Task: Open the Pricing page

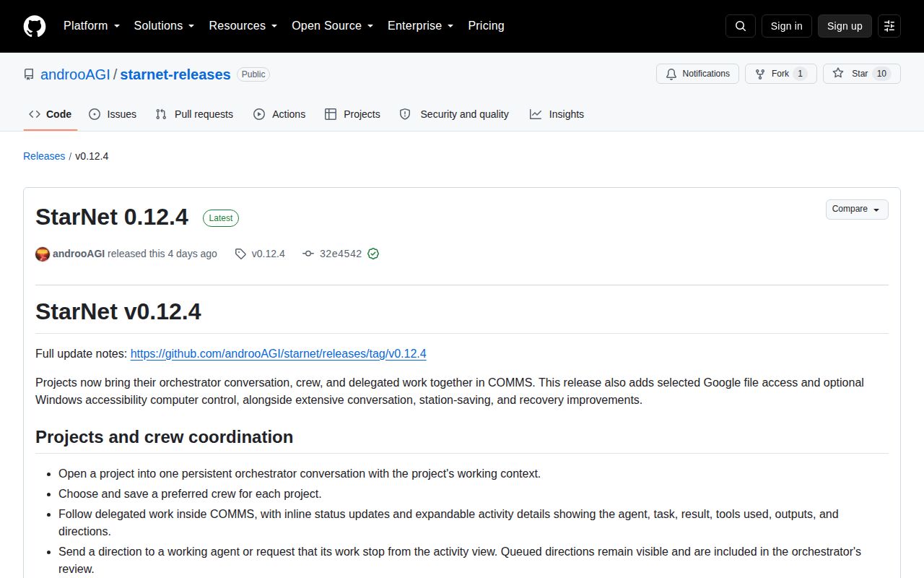Action: tap(486, 26)
